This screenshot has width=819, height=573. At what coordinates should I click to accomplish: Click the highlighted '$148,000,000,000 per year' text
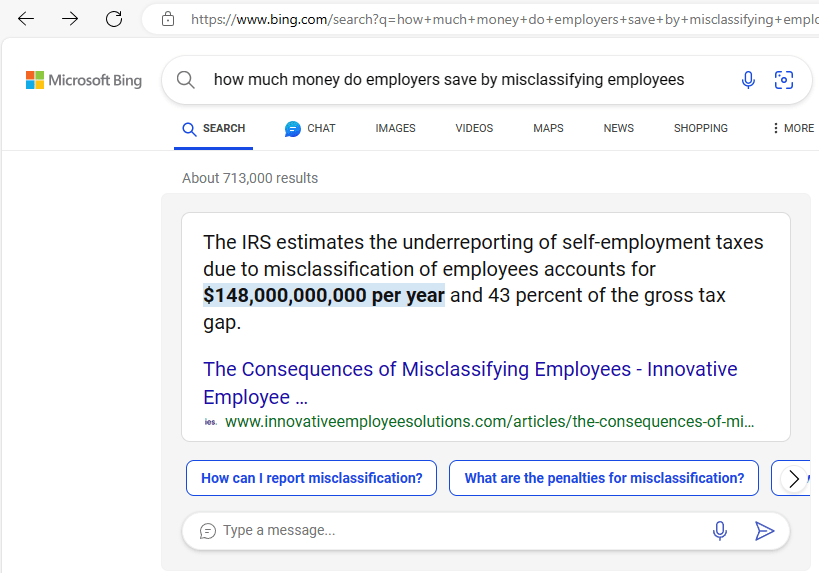coord(324,296)
